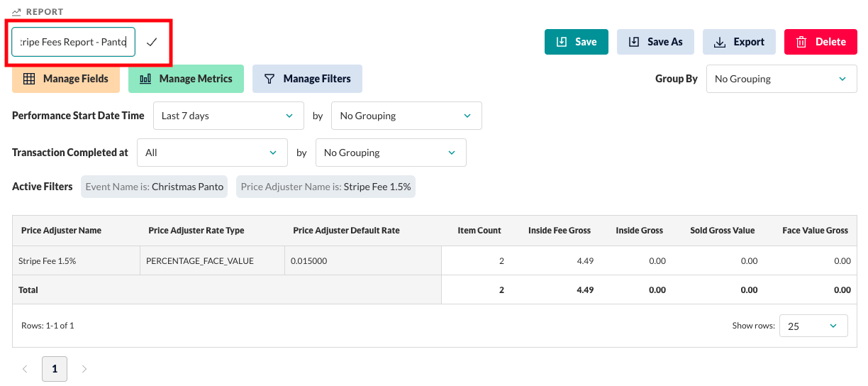Sort by Face Value Gross column
The height and width of the screenshot is (386, 868).
[x=815, y=231]
